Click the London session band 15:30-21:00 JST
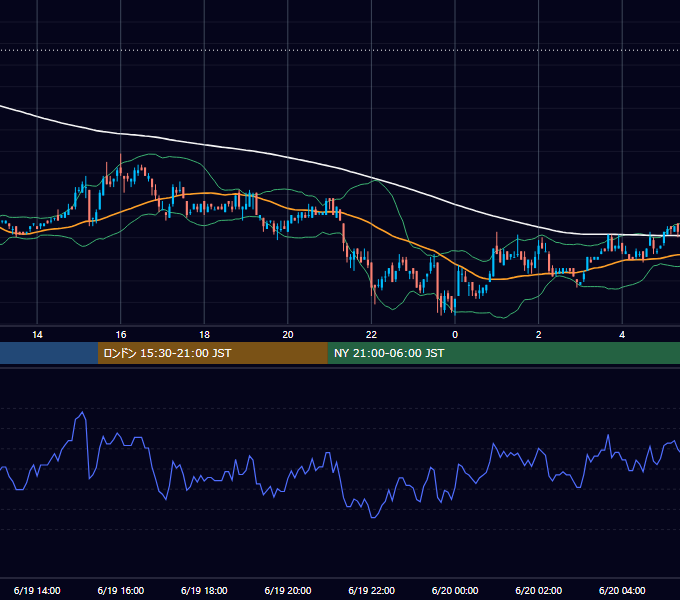This screenshot has height=600, width=680. [212, 353]
